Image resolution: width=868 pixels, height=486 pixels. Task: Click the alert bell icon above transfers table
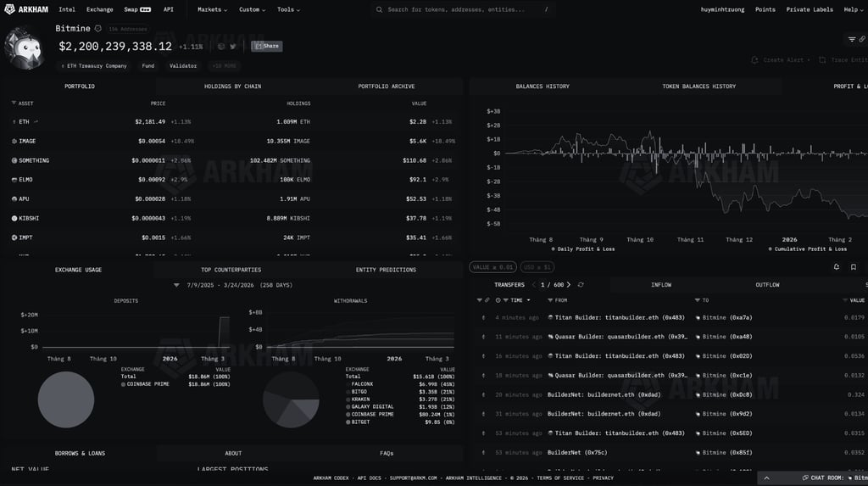pyautogui.click(x=837, y=267)
